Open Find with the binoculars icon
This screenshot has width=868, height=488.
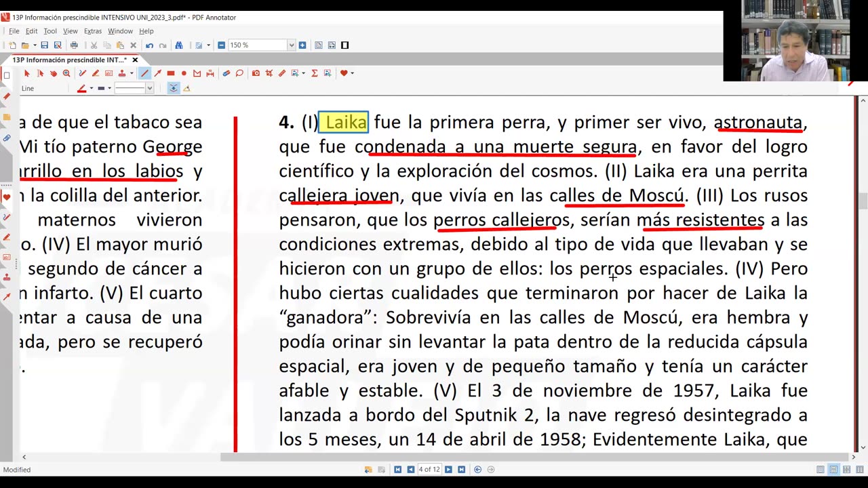coord(179,45)
